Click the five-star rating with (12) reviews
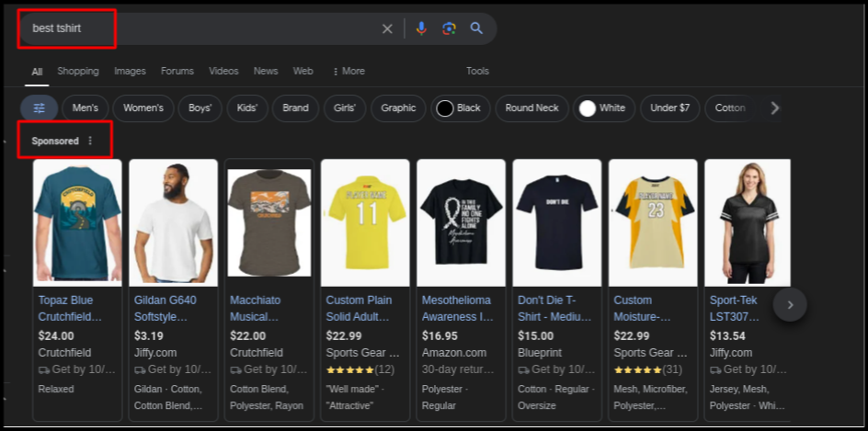Screen dimensions: 868x431 [360, 369]
